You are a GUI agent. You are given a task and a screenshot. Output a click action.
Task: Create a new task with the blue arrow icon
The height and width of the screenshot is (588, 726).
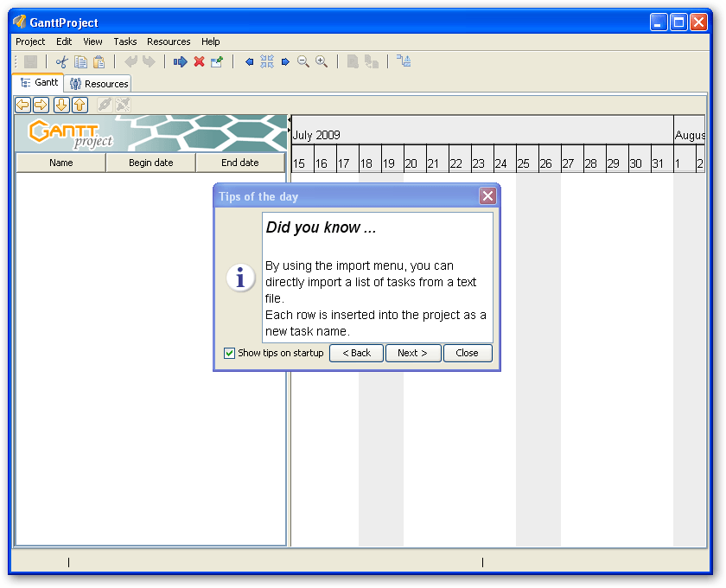(180, 61)
